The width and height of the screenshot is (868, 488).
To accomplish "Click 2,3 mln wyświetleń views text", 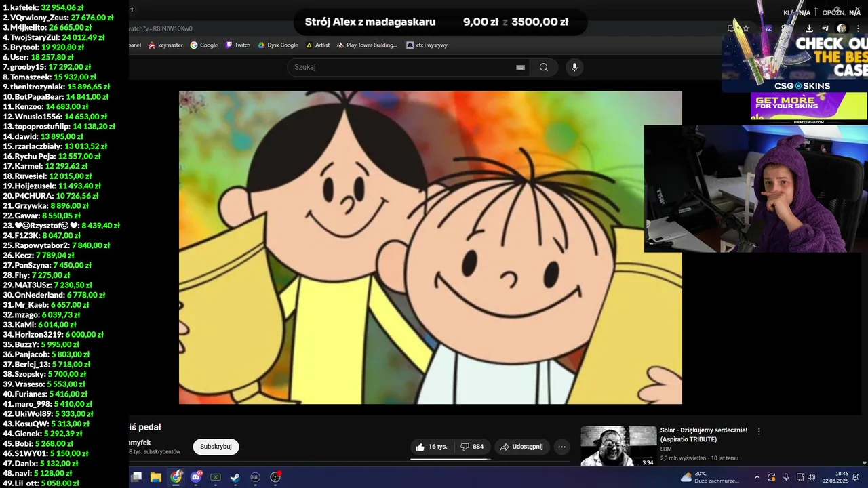I will 683,458.
